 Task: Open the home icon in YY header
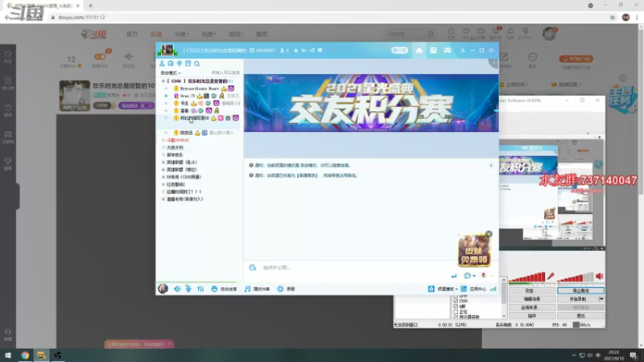(419, 51)
